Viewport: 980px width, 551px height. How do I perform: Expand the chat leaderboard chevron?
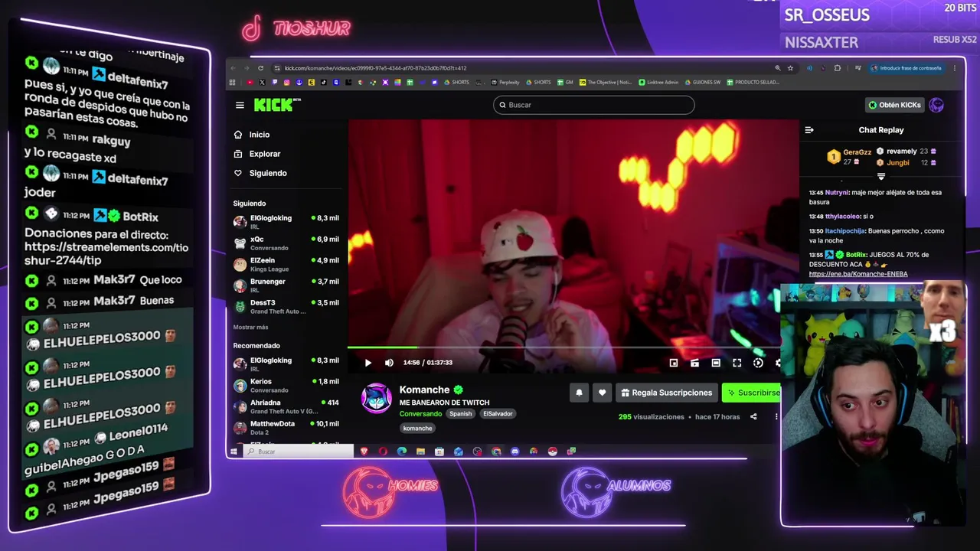tap(881, 177)
